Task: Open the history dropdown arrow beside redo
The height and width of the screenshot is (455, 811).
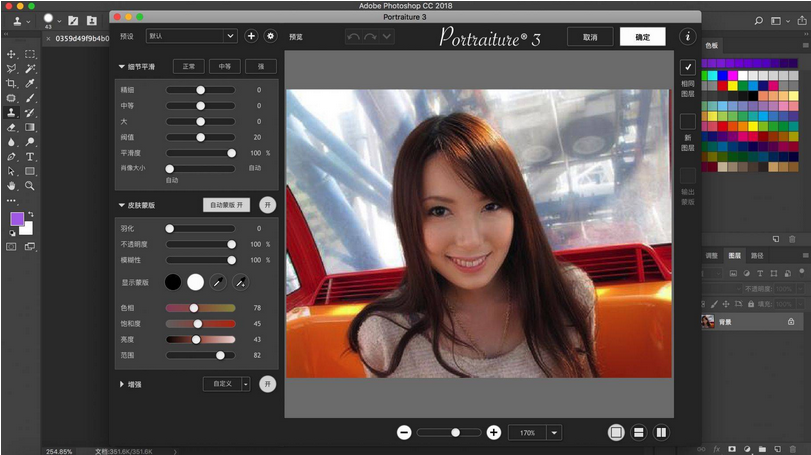Action: point(387,37)
